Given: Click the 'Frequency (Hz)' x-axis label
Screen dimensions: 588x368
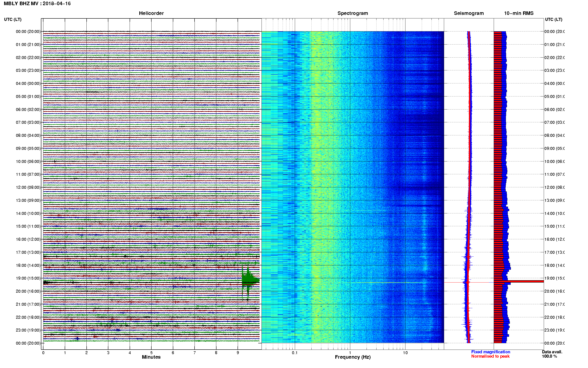Looking at the screenshot, I should 353,357.
